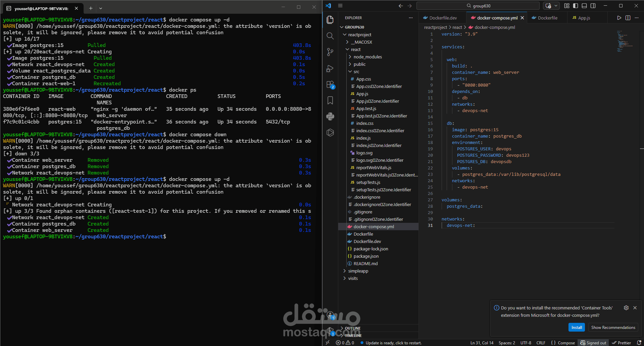Select the docker-compose.yml editor tab

click(497, 18)
